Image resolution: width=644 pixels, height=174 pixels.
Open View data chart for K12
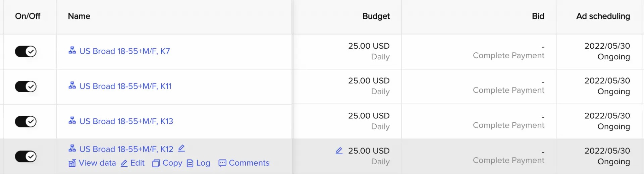point(92,163)
